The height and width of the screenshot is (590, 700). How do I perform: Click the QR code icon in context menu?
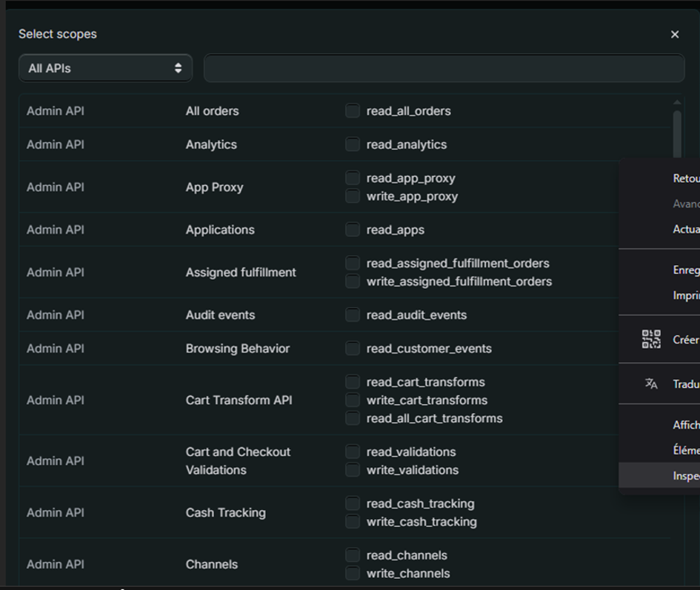pyautogui.click(x=651, y=339)
